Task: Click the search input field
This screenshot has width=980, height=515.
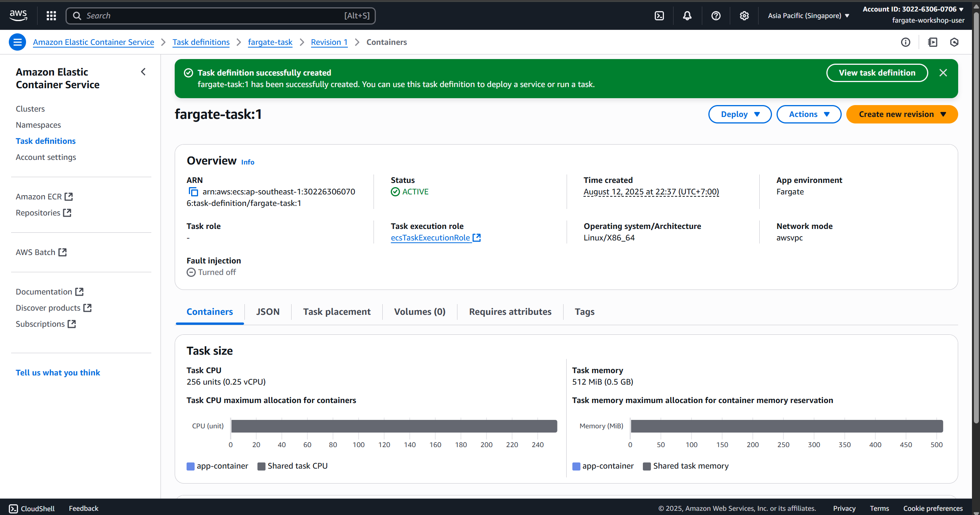Action: pyautogui.click(x=221, y=16)
